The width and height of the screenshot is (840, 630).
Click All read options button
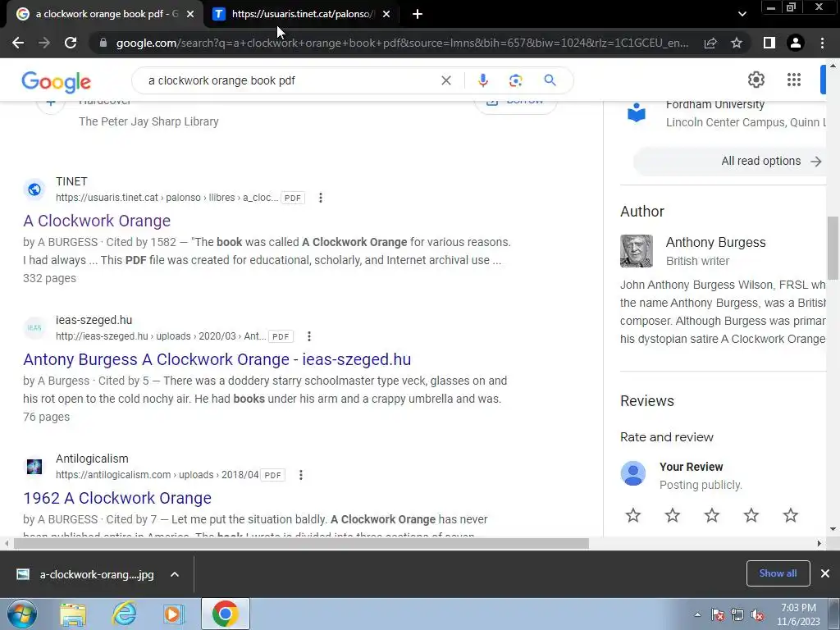click(729, 162)
